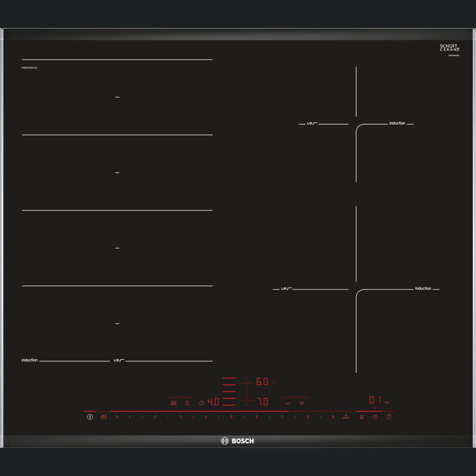Tap the min unit label by the timer

tap(387, 403)
